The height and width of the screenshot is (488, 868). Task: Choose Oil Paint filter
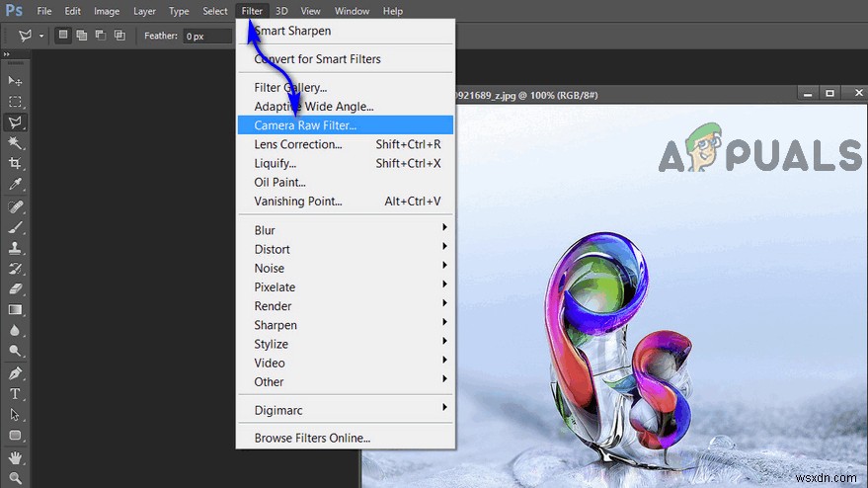[346, 182]
